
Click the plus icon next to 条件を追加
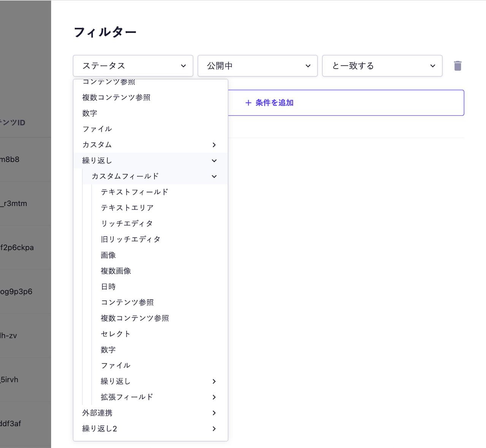pyautogui.click(x=249, y=103)
